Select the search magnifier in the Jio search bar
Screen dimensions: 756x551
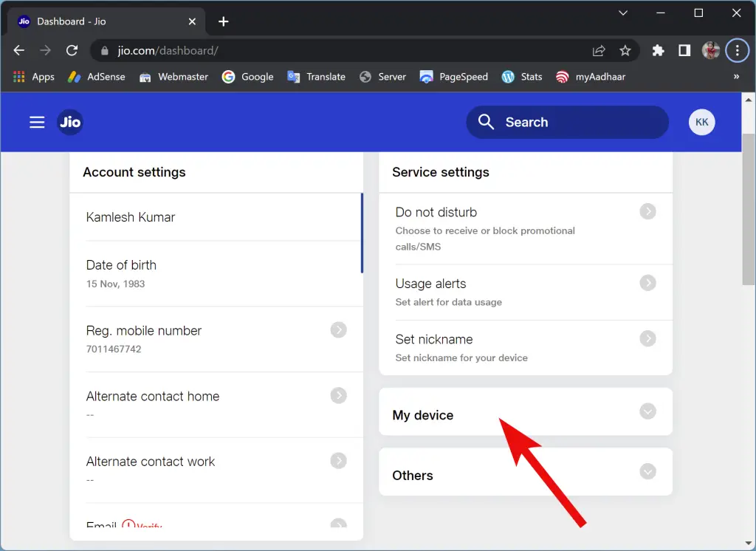tap(486, 122)
